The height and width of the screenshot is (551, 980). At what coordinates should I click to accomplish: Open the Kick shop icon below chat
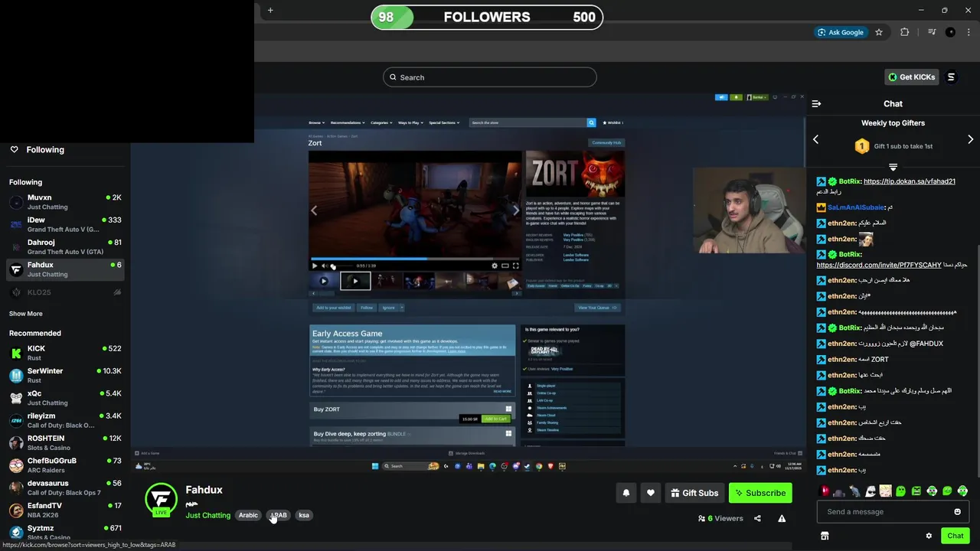[x=825, y=536]
